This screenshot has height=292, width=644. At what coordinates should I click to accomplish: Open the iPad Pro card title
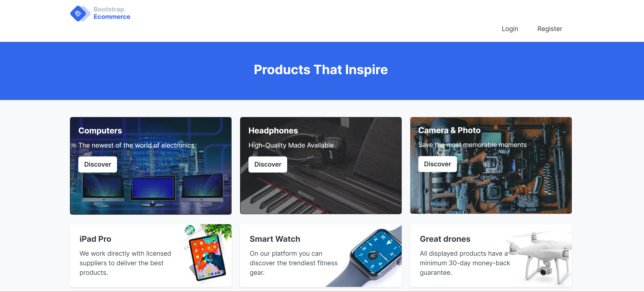[x=95, y=239]
